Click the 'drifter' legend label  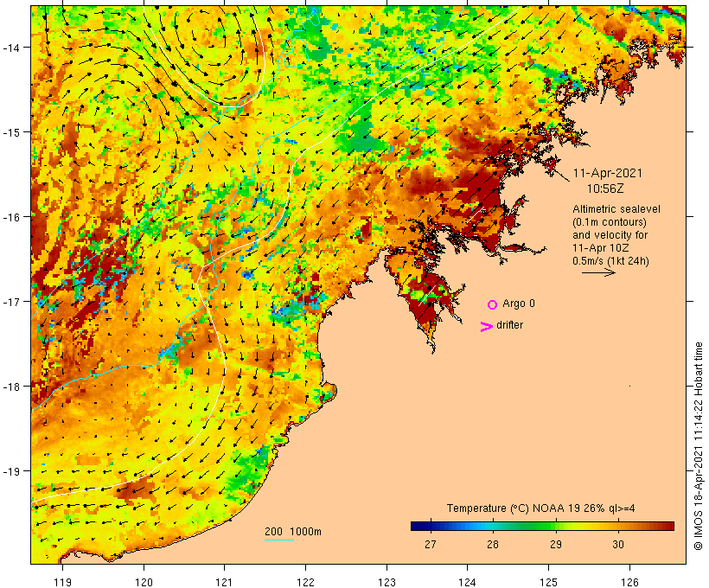509,325
